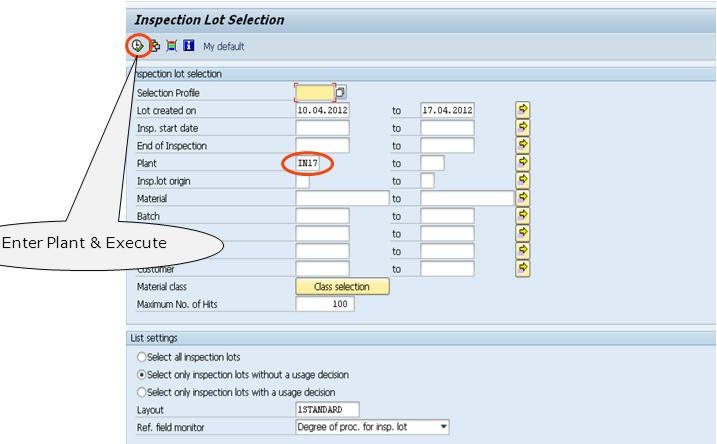717x444 pixels.
Task: Click Insp. start date to field
Action: coord(447,128)
